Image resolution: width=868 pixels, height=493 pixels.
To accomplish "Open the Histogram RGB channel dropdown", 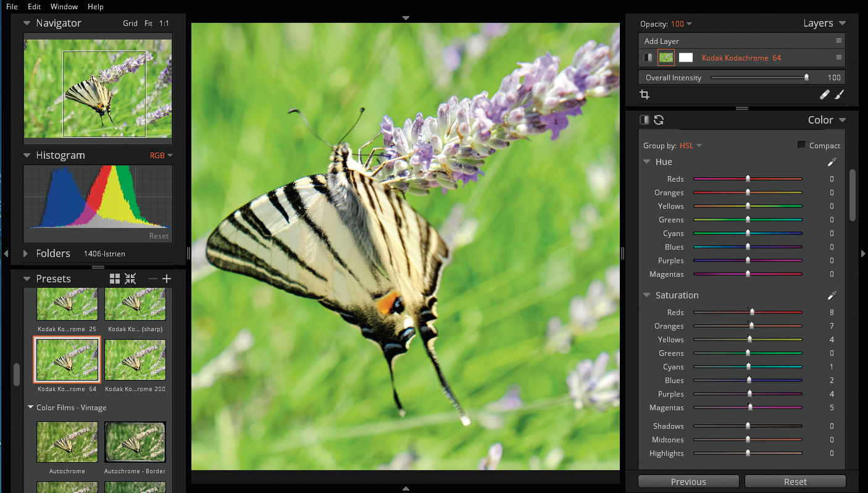I will tap(161, 155).
